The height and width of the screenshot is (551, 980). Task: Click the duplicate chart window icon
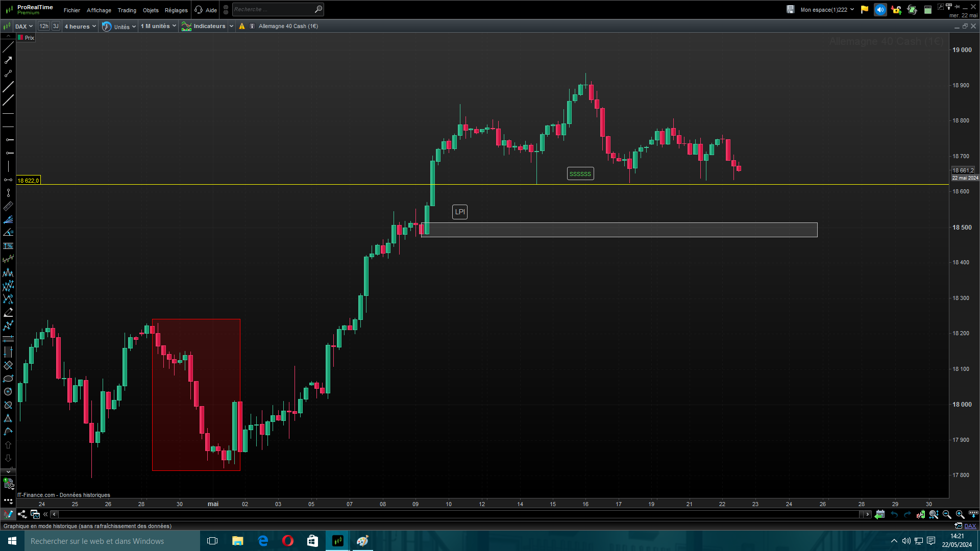click(35, 514)
